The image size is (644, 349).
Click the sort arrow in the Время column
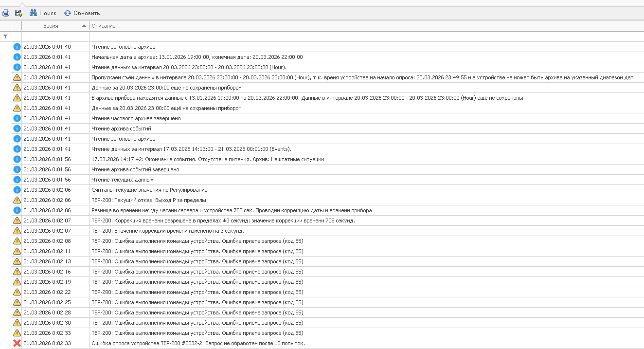[84, 26]
